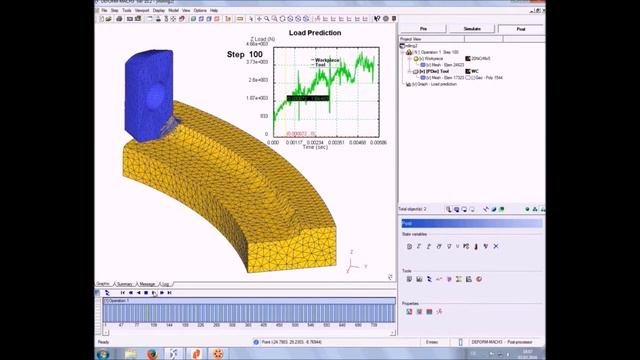Collapse the Tool tree branch

410,71
